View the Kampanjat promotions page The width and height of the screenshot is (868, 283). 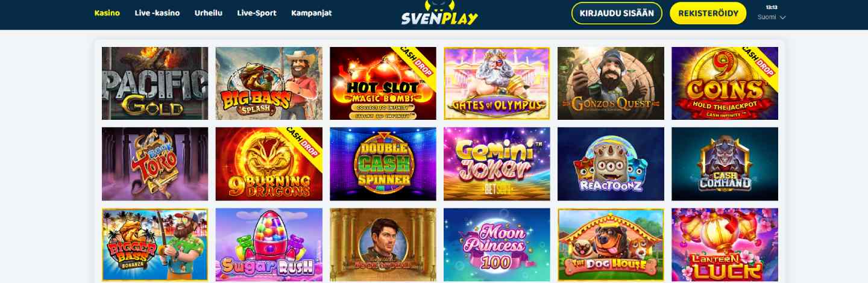311,13
